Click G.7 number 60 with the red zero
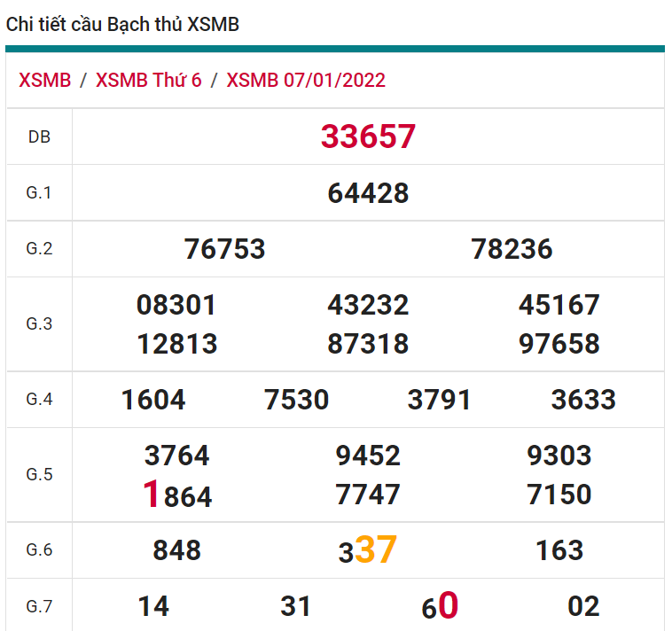 tap(440, 606)
